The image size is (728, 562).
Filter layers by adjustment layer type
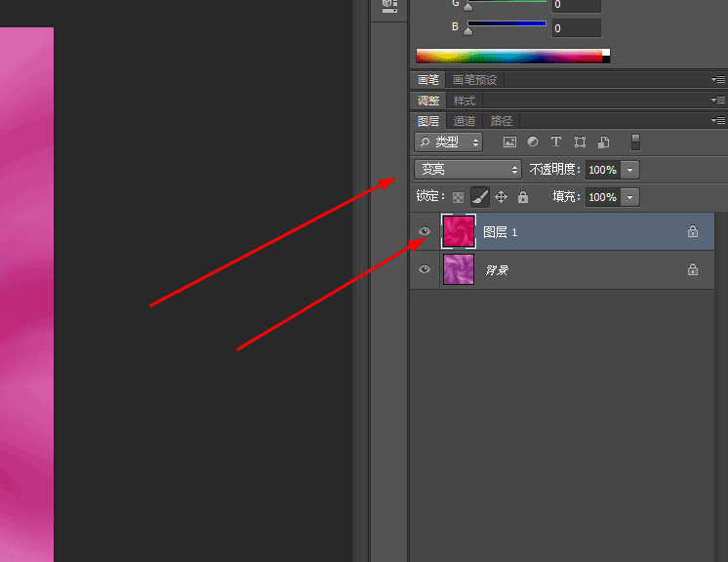533,141
